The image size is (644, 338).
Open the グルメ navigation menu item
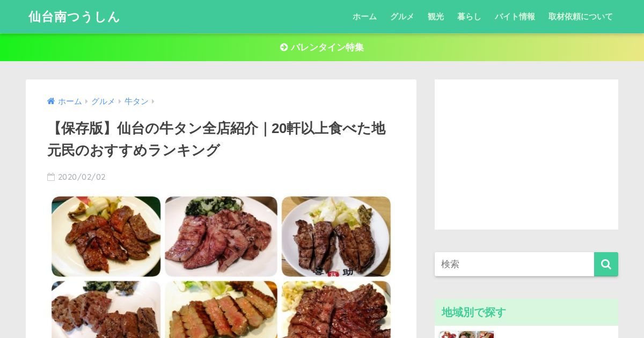pos(402,17)
